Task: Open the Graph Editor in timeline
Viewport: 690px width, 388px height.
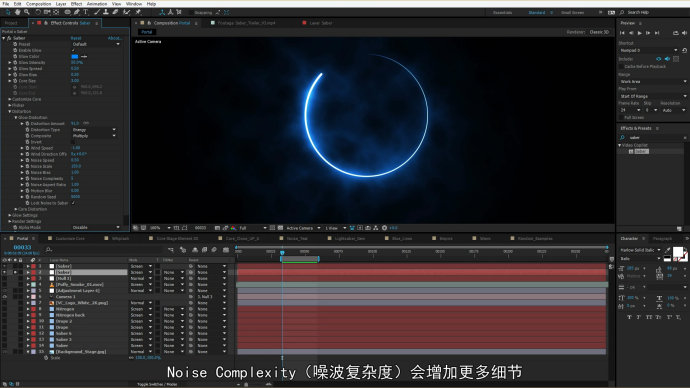Action: 226,249
